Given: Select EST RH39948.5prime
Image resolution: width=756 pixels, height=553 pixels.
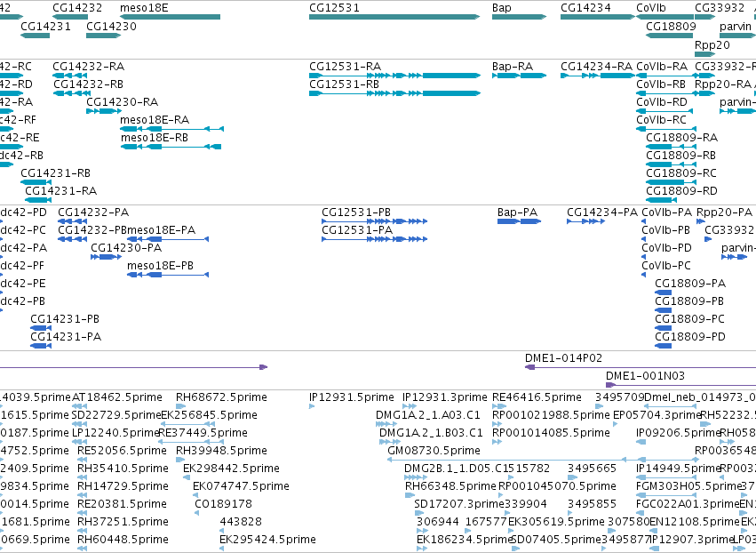Looking at the screenshot, I should pos(221,451).
